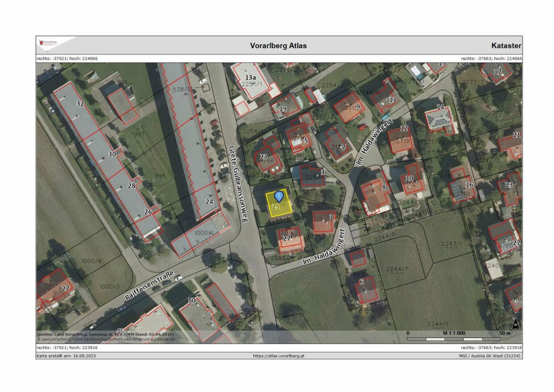Click the Kataster heading
Image resolution: width=554 pixels, height=392 pixels.
tap(506, 46)
